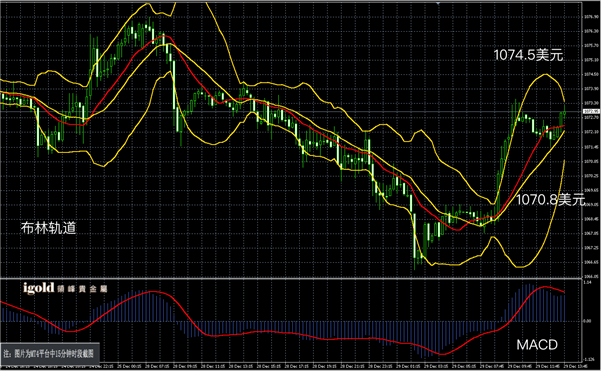Screen dimensions: 601x371
Task: Click the horizontal current price line
Action: coord(291,112)
